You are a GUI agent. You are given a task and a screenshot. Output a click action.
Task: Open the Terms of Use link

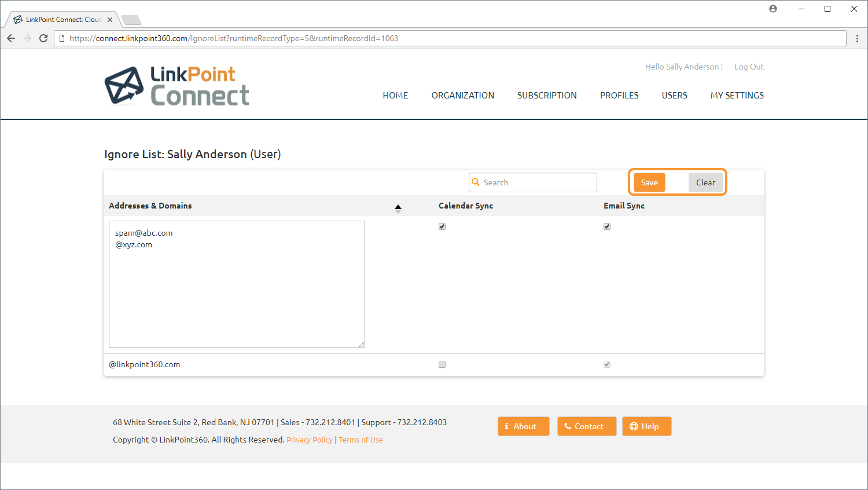[x=361, y=440]
